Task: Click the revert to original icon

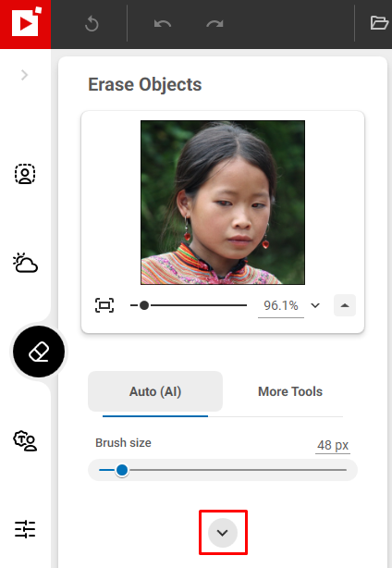Action: pos(92,24)
